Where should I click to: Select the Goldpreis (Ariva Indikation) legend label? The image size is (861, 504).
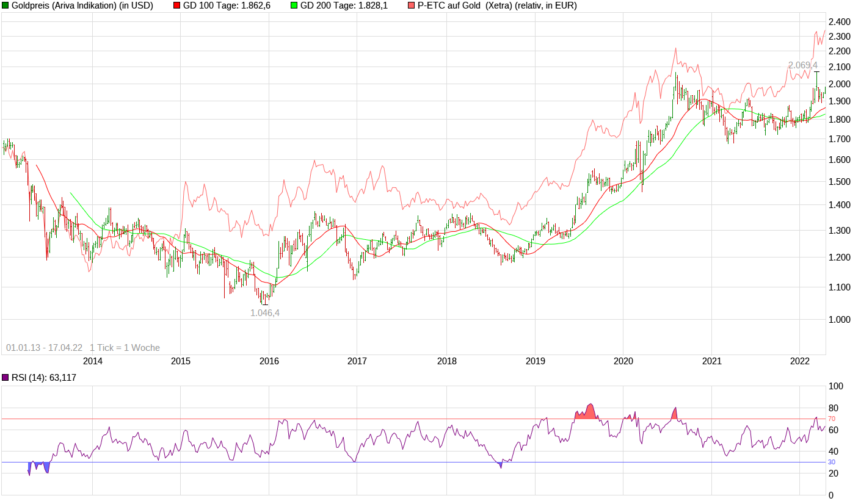(82, 5)
